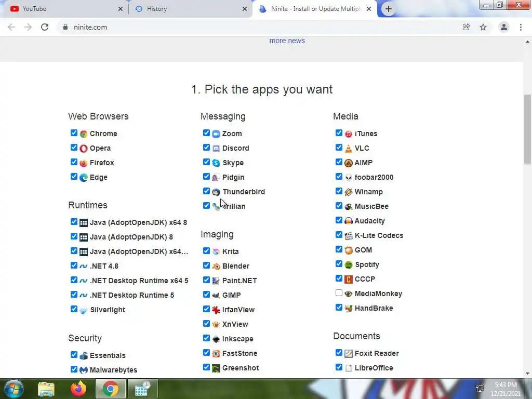Uncheck the Pidgin checkbox
Screen dimensions: 532x399
click(206, 177)
